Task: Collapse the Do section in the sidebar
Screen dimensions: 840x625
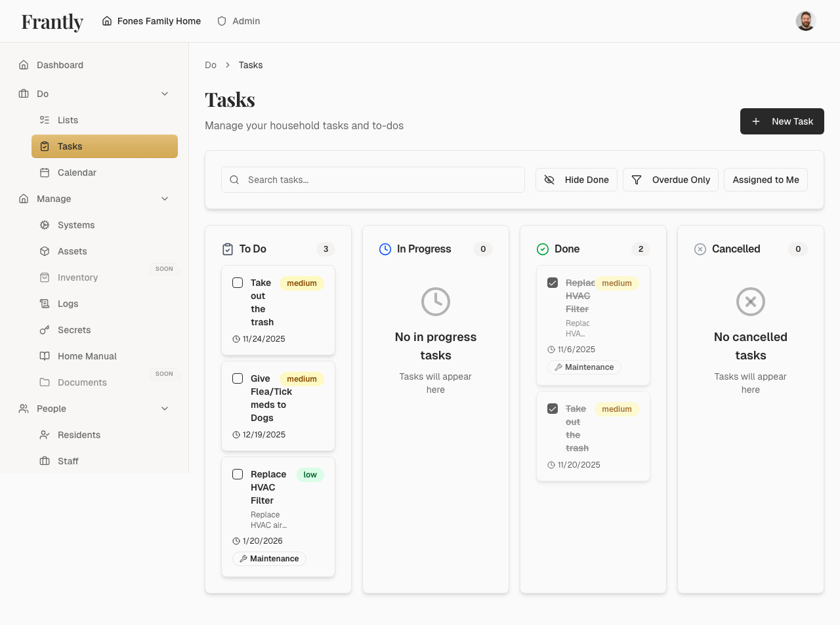Action: [x=165, y=94]
